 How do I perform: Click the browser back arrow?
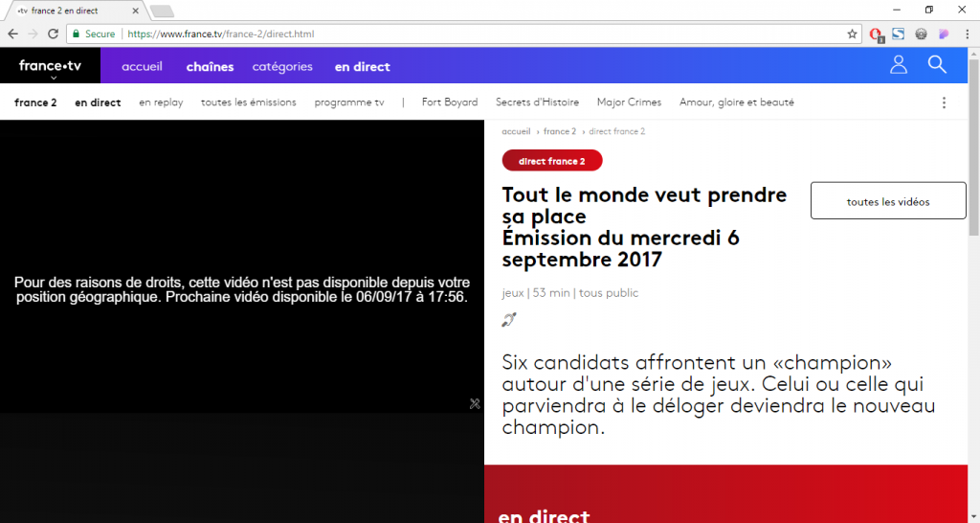(x=13, y=34)
